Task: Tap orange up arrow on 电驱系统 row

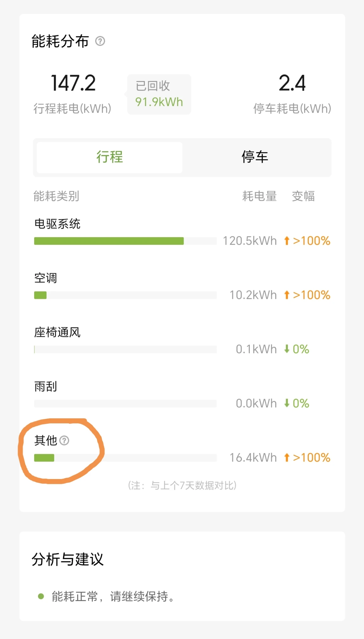Action: click(x=287, y=241)
